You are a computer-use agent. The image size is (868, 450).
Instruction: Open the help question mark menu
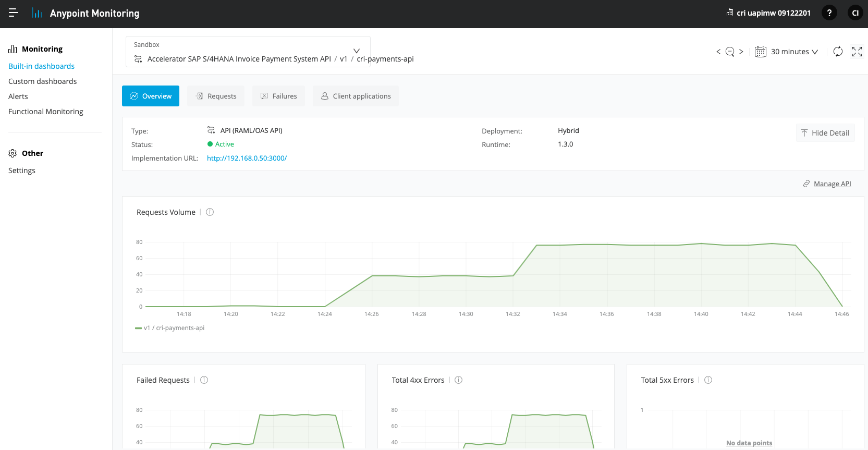[x=829, y=13]
